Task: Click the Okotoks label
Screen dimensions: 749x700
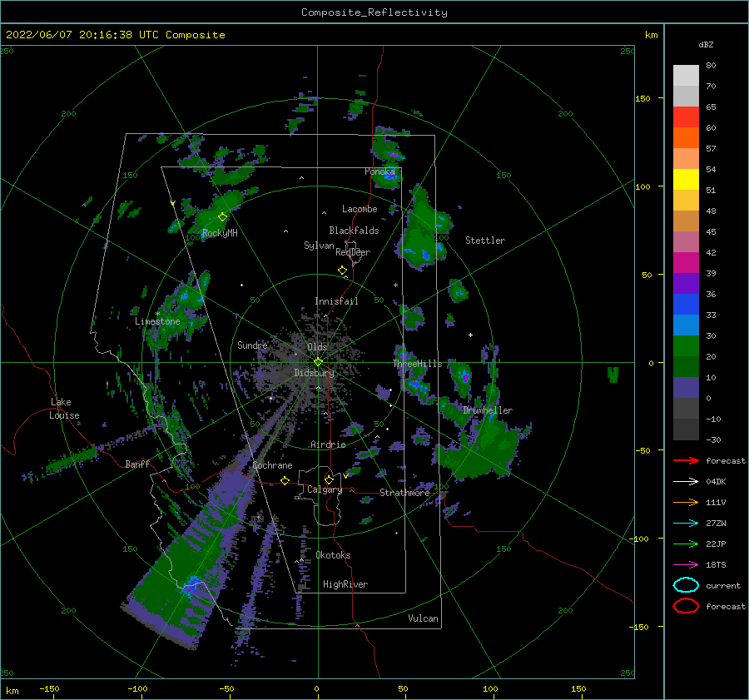Action: (x=333, y=555)
